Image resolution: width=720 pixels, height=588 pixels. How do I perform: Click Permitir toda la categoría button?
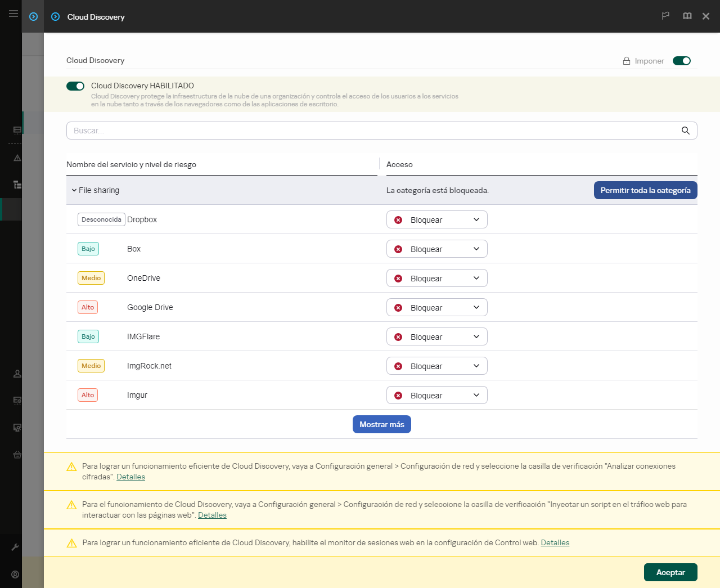[x=645, y=190]
